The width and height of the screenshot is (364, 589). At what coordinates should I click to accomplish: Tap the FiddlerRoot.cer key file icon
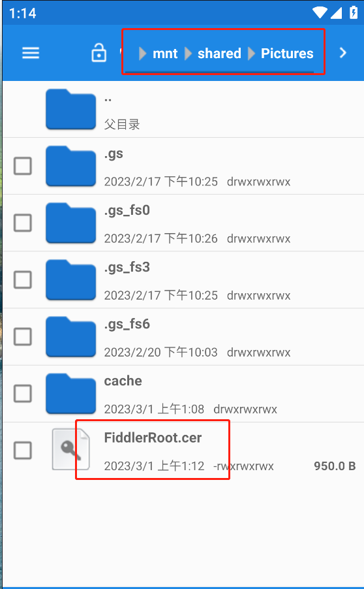click(70, 450)
